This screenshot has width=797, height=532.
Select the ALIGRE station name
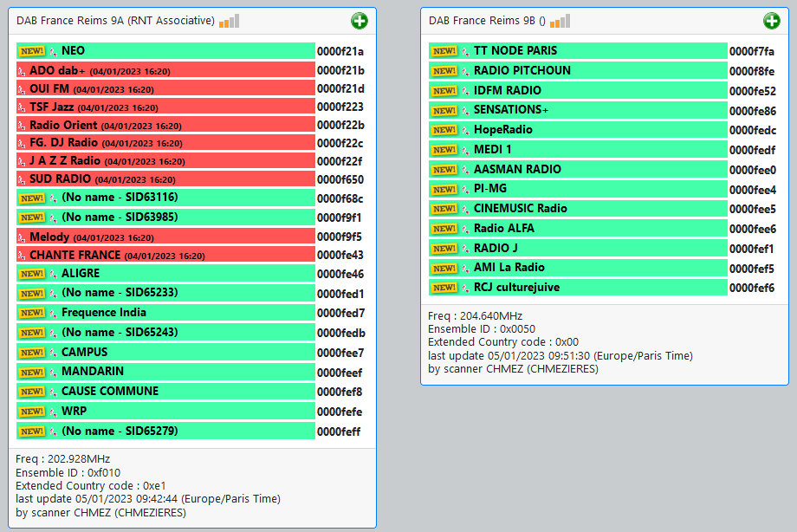point(81,274)
